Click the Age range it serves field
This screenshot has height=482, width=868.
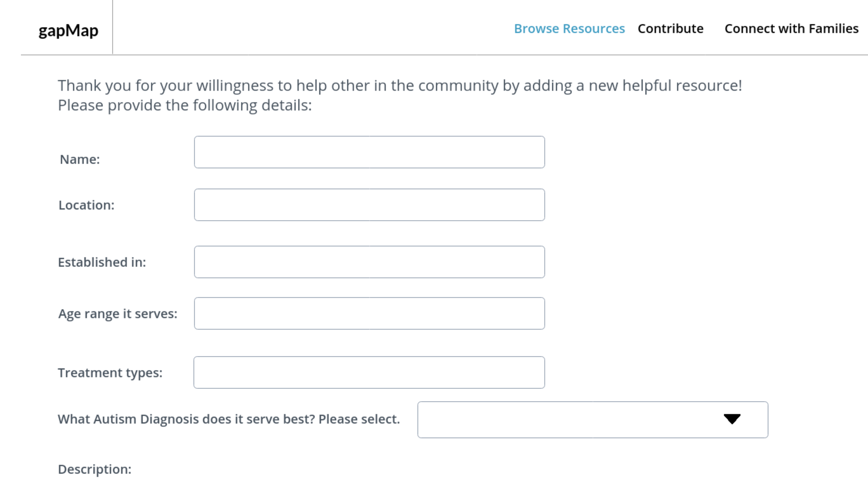pyautogui.click(x=369, y=313)
